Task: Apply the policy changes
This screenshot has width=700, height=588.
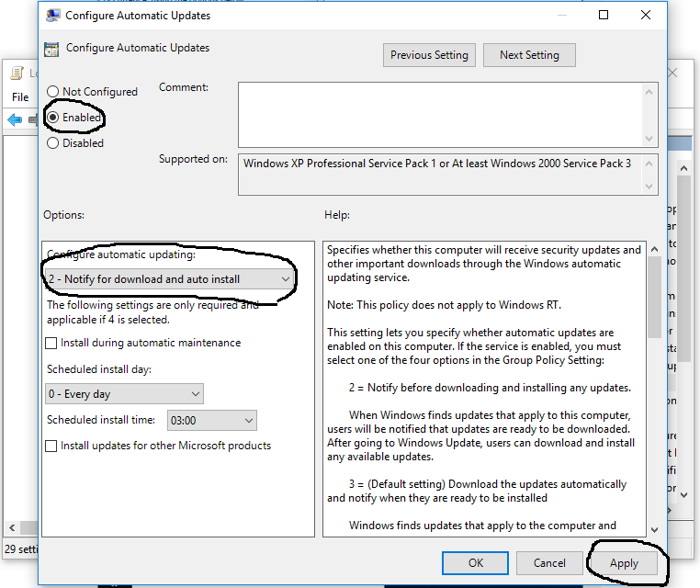Action: coord(624,563)
